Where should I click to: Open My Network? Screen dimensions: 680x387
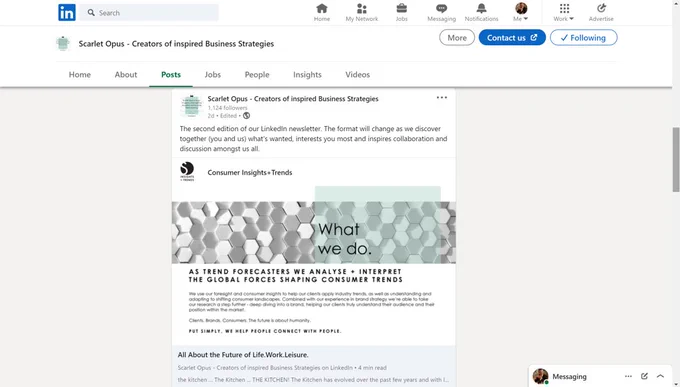tap(362, 12)
